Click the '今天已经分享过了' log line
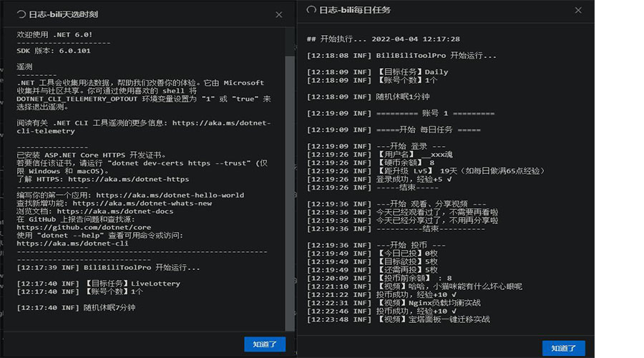644x358 pixels. coord(402,221)
